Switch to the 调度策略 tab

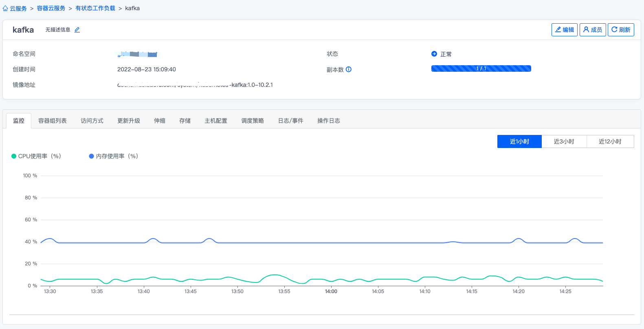click(x=253, y=121)
